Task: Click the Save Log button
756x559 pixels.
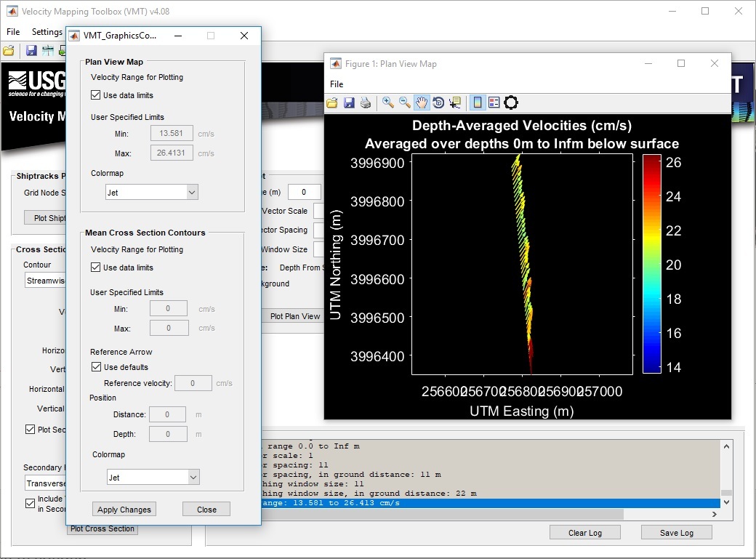Action: click(676, 533)
